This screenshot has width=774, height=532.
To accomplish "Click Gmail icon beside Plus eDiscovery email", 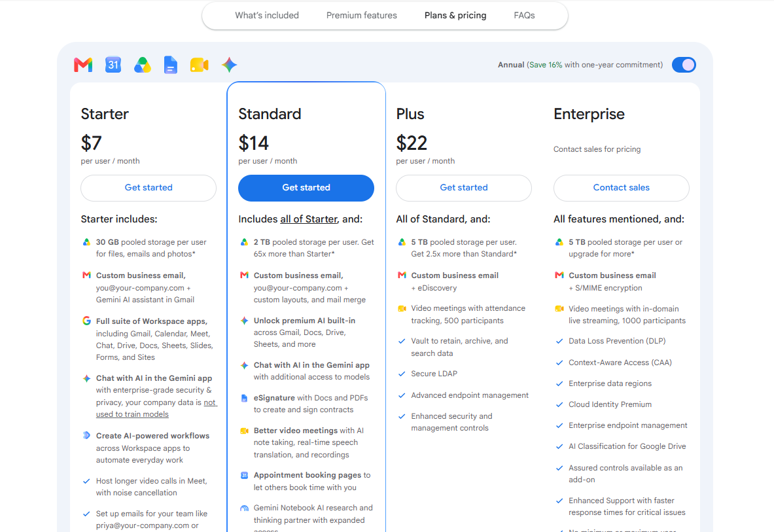I will click(402, 275).
